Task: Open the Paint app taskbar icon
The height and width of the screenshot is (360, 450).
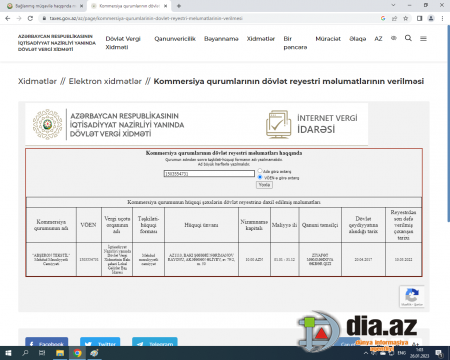Action: [94, 353]
